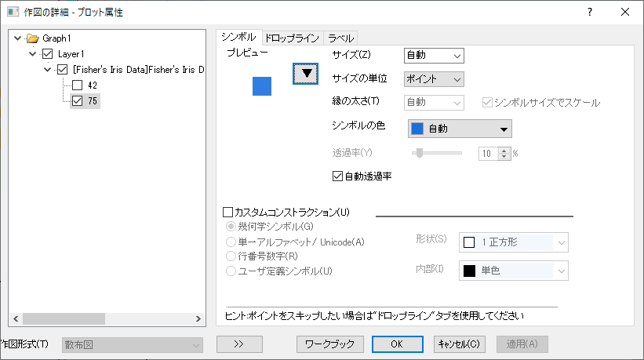Click the black 内部 fill color swatch

[469, 271]
